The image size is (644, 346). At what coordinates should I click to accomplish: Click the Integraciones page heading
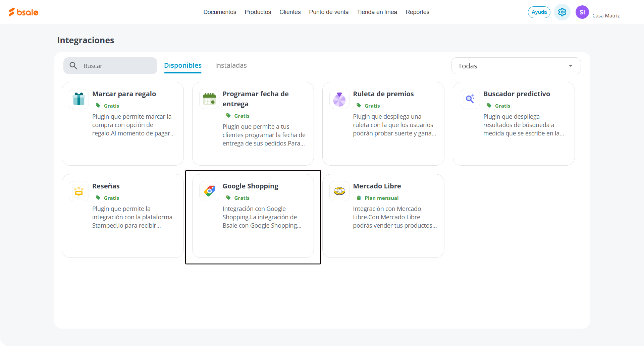pos(86,40)
